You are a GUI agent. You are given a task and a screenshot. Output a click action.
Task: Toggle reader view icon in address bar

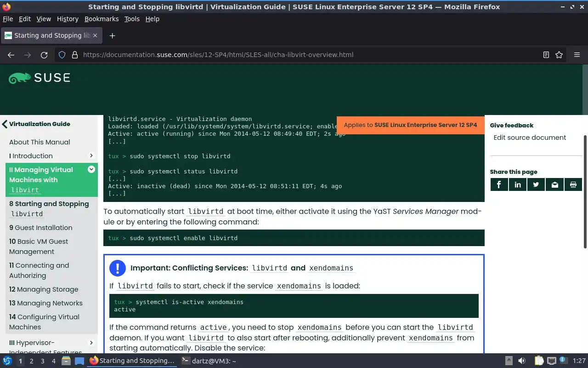click(x=546, y=55)
